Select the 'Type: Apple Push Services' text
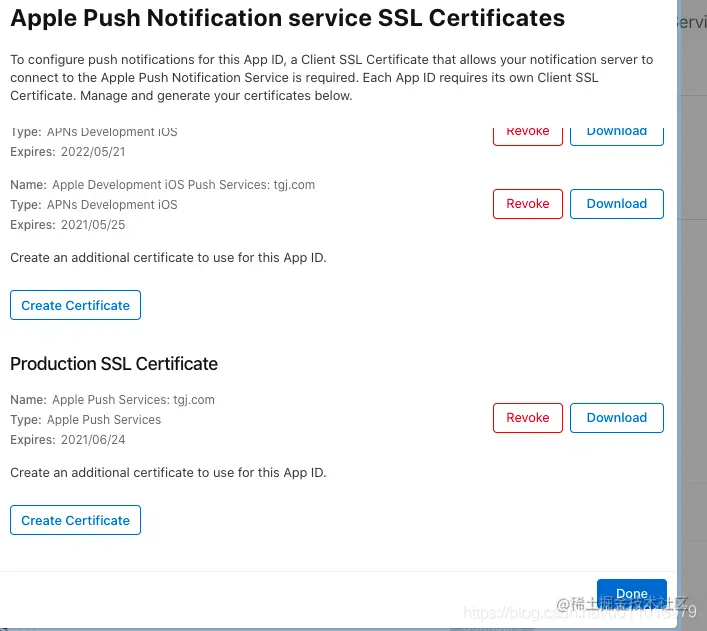 86,419
